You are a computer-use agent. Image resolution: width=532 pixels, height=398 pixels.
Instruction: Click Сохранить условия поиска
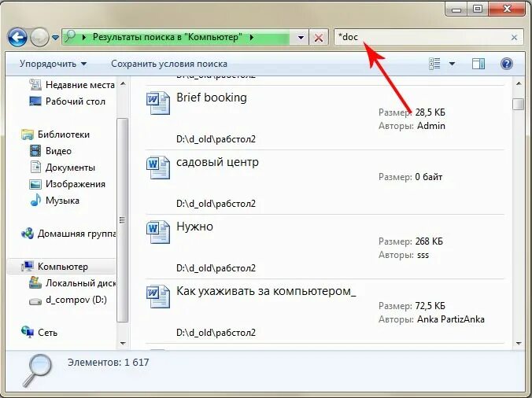[x=169, y=64]
